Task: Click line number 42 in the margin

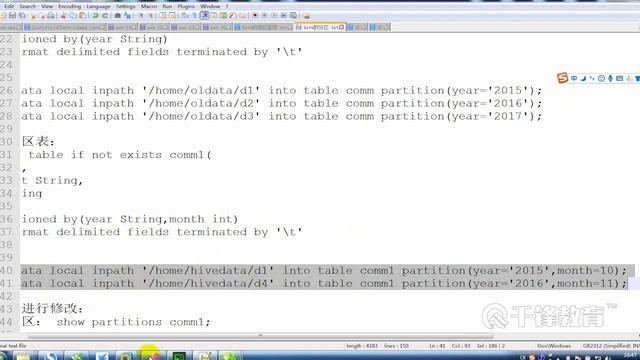Action: coord(7,296)
